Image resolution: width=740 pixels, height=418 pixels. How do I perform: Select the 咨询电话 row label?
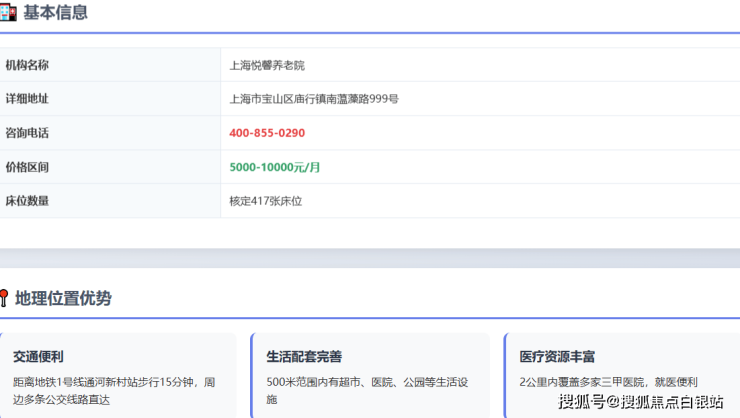[27, 133]
